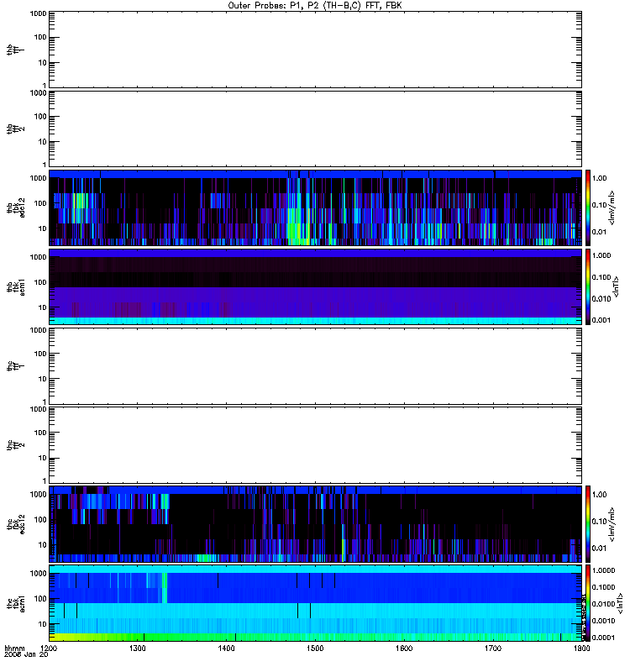Click the '1000' y-tick of thc fbk edc12
Viewport: 630px width, 672px height.
coord(38,495)
